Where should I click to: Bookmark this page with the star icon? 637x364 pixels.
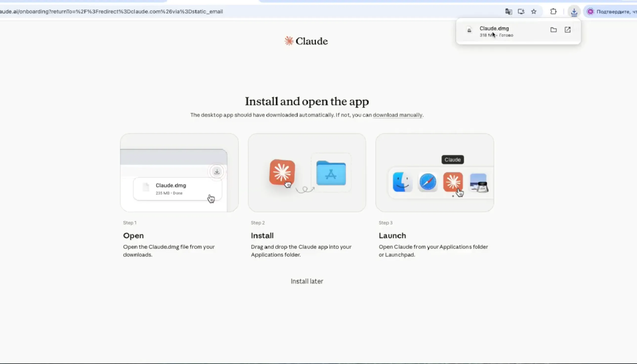coord(534,12)
